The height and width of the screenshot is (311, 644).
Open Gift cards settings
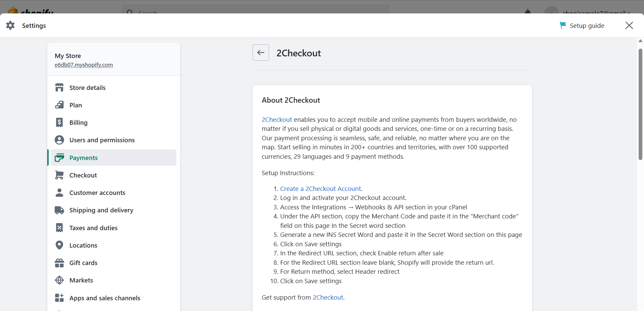pyautogui.click(x=114, y=263)
